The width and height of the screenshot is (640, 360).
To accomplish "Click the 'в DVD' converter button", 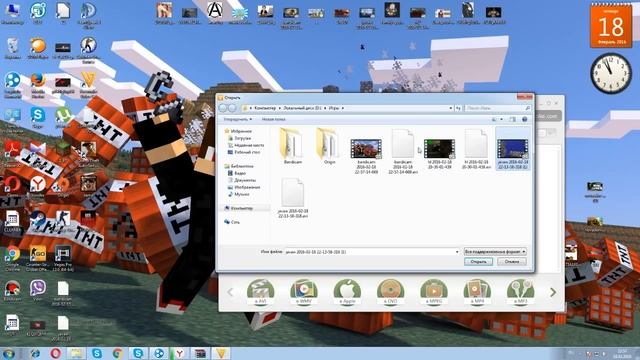I will coord(390,292).
